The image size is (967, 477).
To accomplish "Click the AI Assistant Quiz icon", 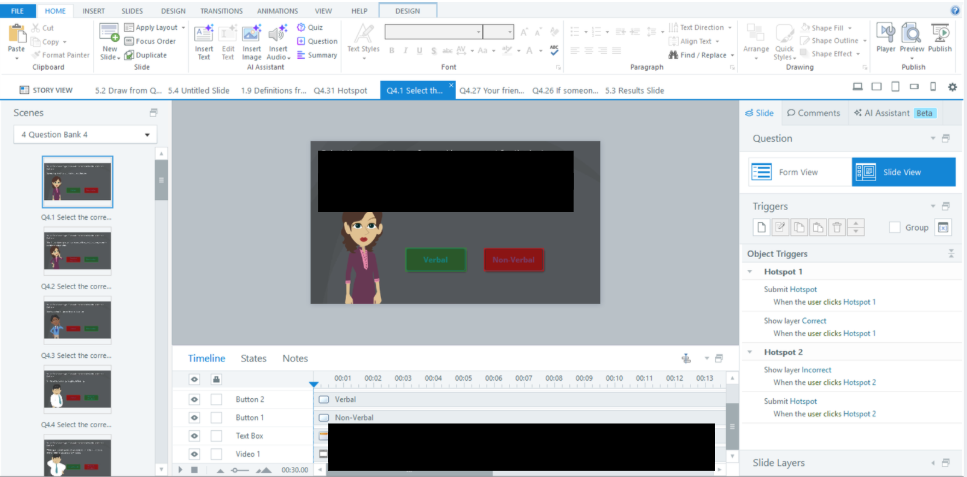I will click(301, 27).
